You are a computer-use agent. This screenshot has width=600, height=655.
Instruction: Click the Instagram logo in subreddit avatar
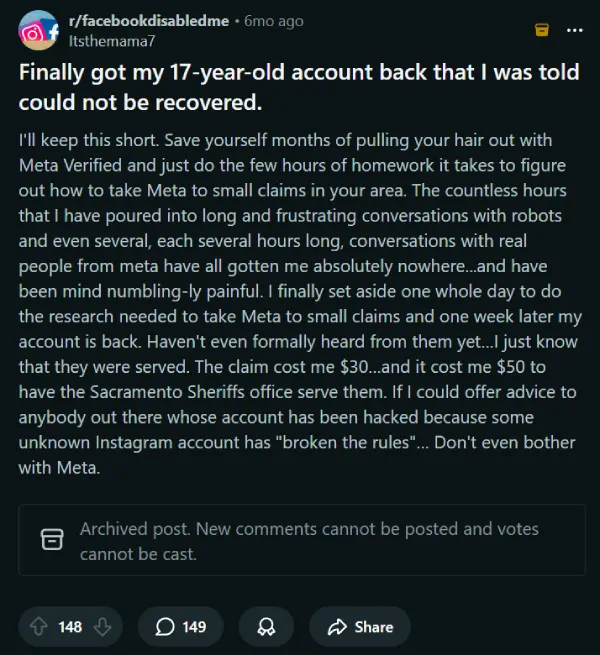click(33, 32)
